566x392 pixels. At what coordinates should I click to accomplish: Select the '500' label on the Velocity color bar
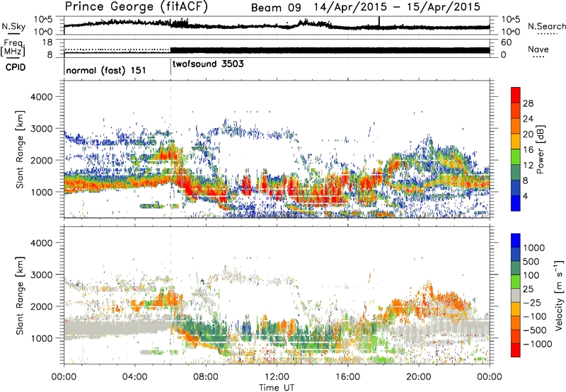(531, 262)
